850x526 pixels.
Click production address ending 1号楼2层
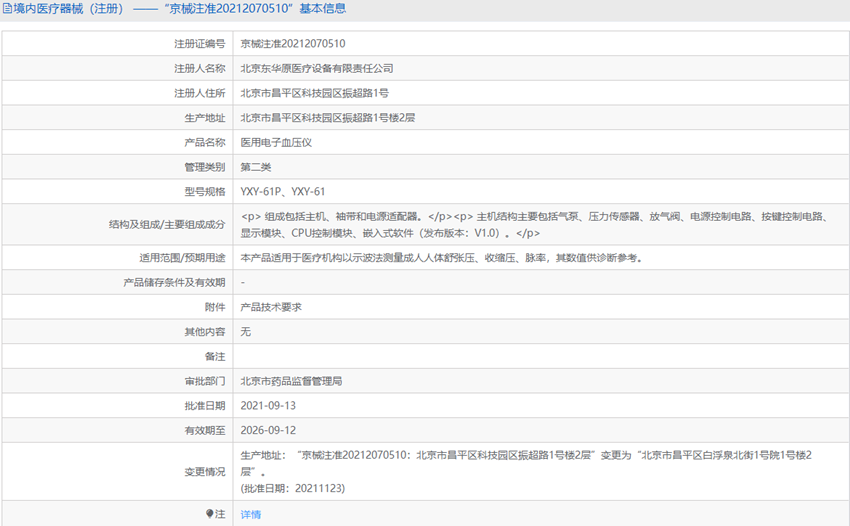pos(327,118)
